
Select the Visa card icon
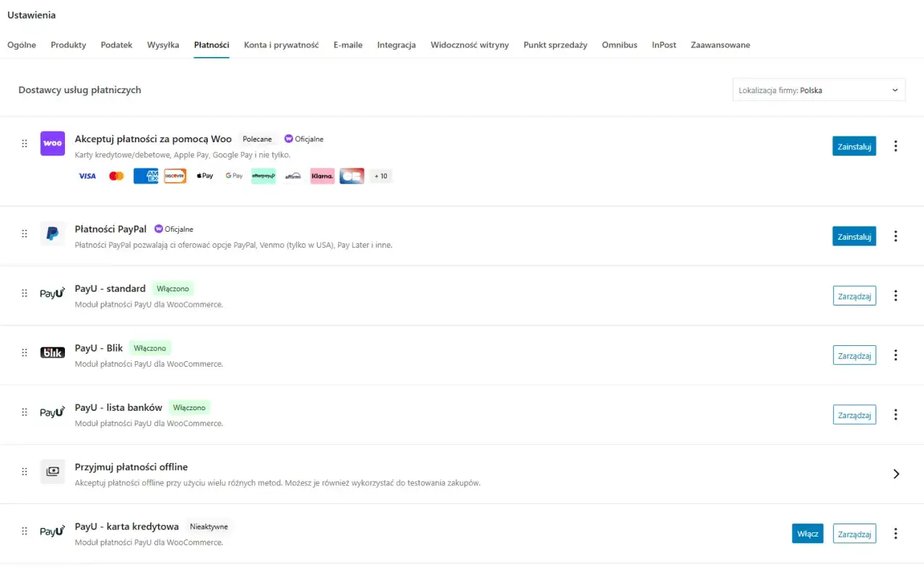(x=87, y=175)
